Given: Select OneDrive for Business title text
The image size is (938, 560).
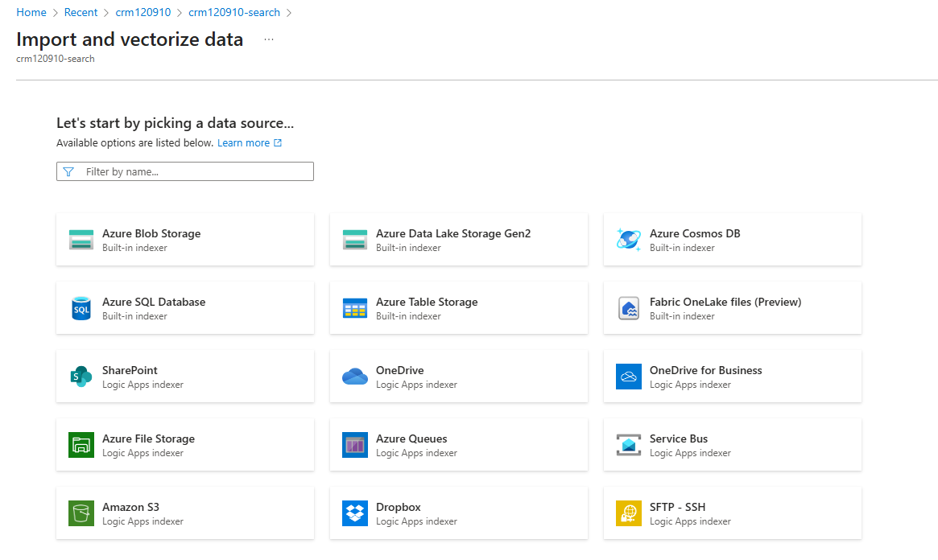Looking at the screenshot, I should point(706,371).
